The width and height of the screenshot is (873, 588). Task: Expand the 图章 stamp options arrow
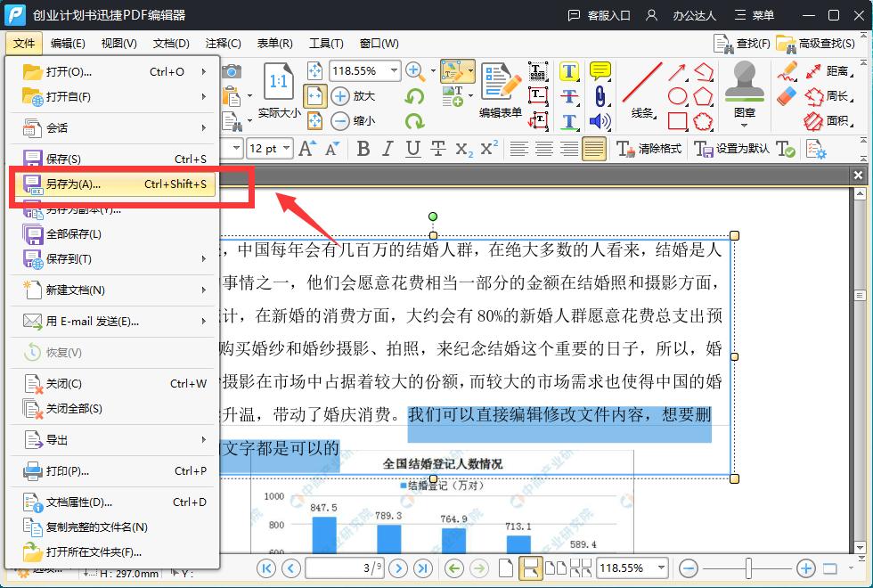tap(744, 125)
